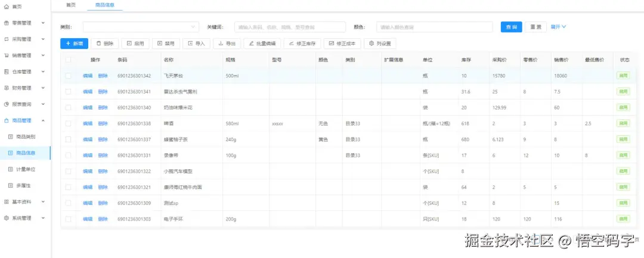
Task: Click the 目录33 category cell in 啤酒 row
Action: coord(353,123)
